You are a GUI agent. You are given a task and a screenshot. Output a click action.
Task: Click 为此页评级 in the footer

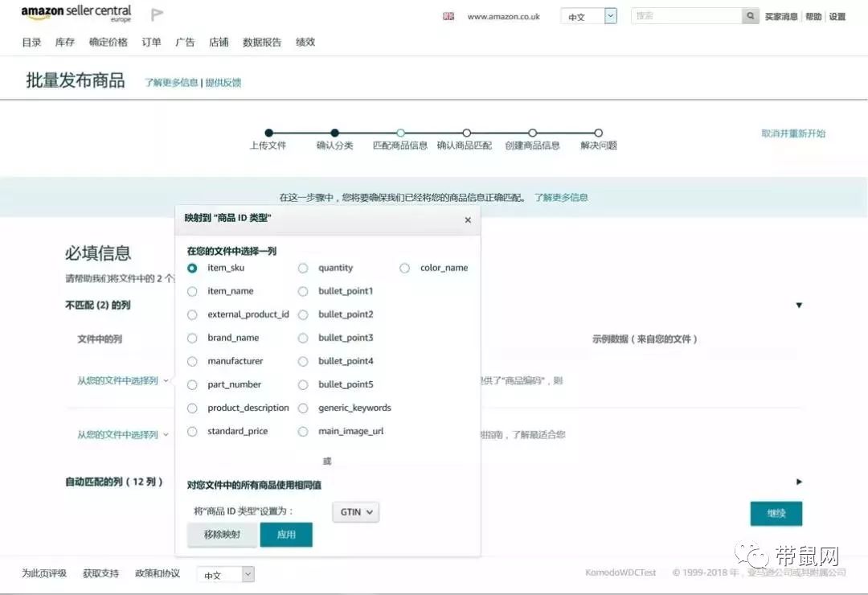coord(44,573)
